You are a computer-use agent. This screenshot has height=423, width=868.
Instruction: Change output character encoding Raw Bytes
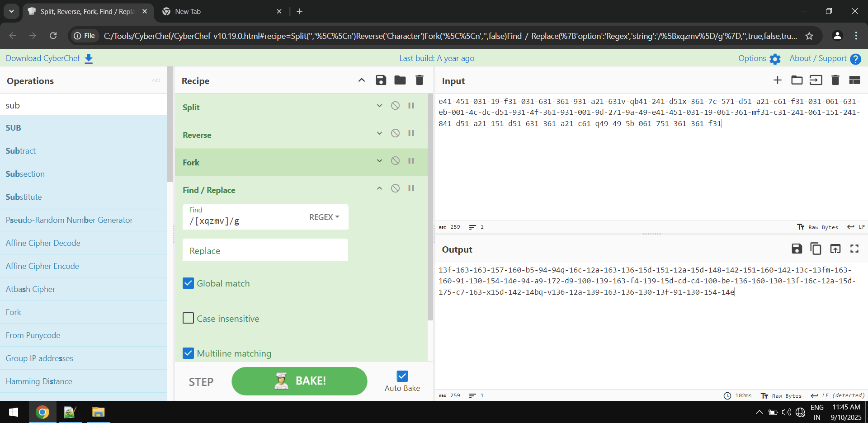781,395
